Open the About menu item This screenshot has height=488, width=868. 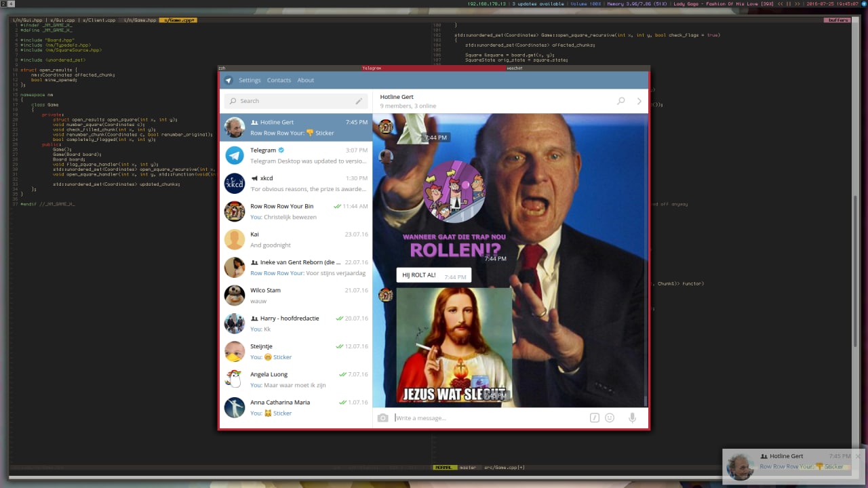(306, 80)
